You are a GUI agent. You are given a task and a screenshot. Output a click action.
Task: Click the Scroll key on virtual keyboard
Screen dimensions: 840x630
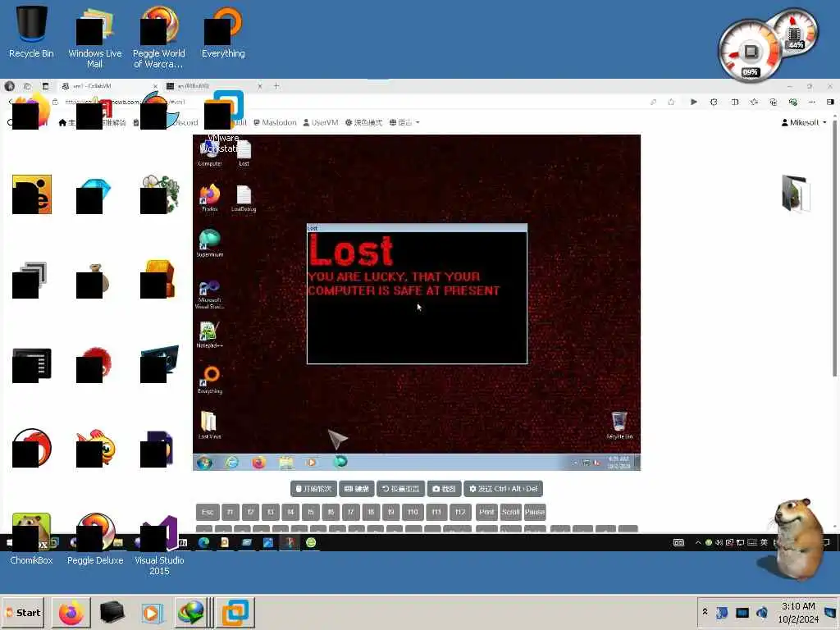pos(510,512)
